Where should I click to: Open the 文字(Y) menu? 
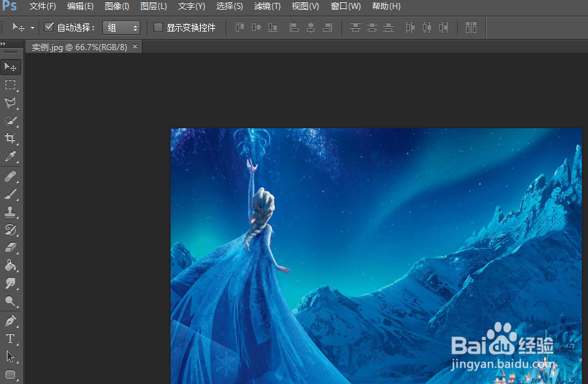pos(192,6)
